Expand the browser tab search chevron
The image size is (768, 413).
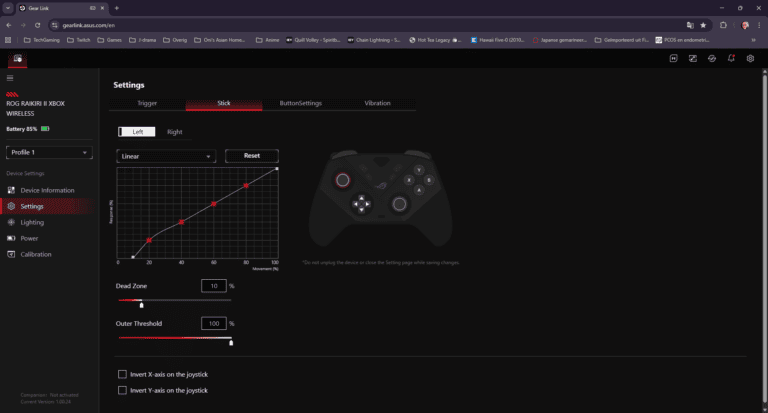tap(8, 7)
